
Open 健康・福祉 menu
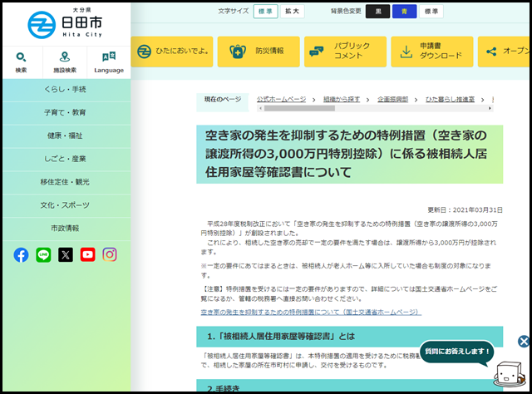pyautogui.click(x=65, y=135)
